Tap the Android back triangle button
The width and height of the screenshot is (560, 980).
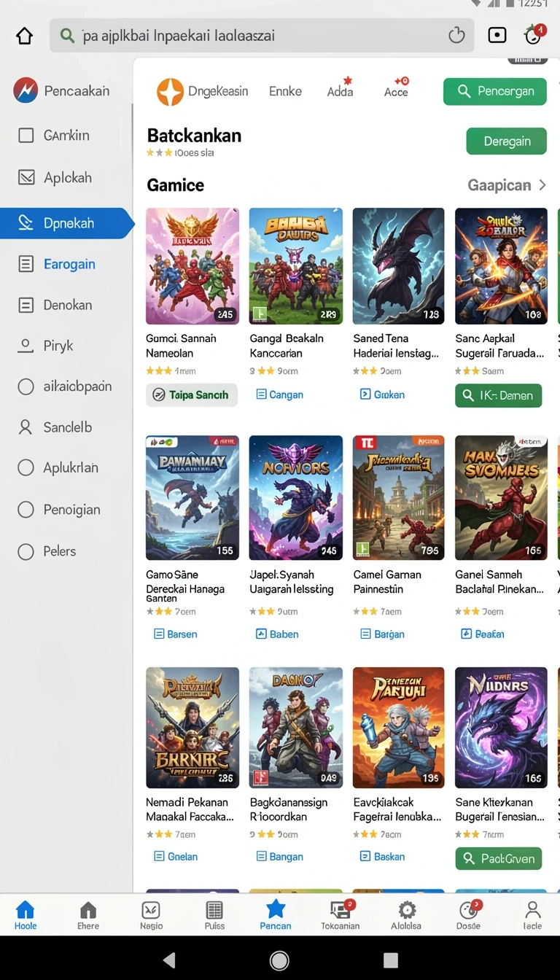(169, 960)
